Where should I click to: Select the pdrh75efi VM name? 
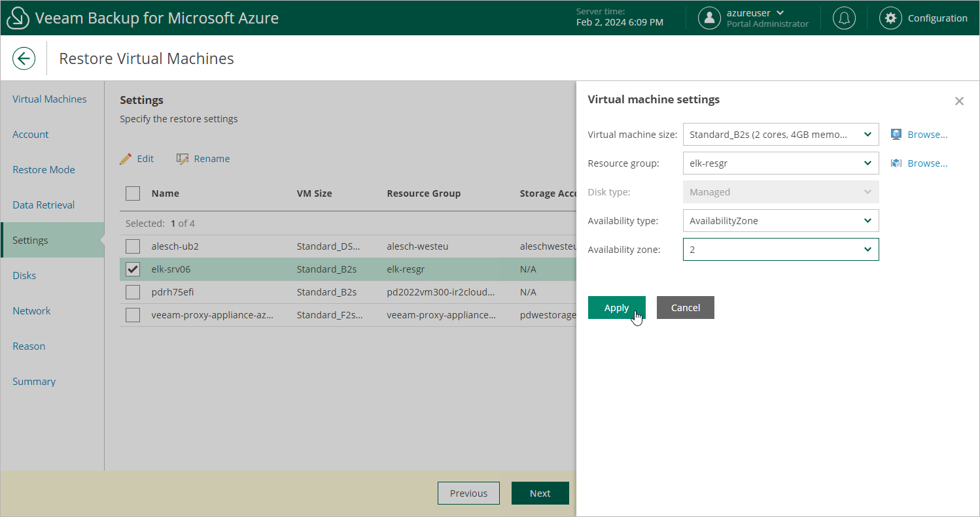tap(172, 292)
